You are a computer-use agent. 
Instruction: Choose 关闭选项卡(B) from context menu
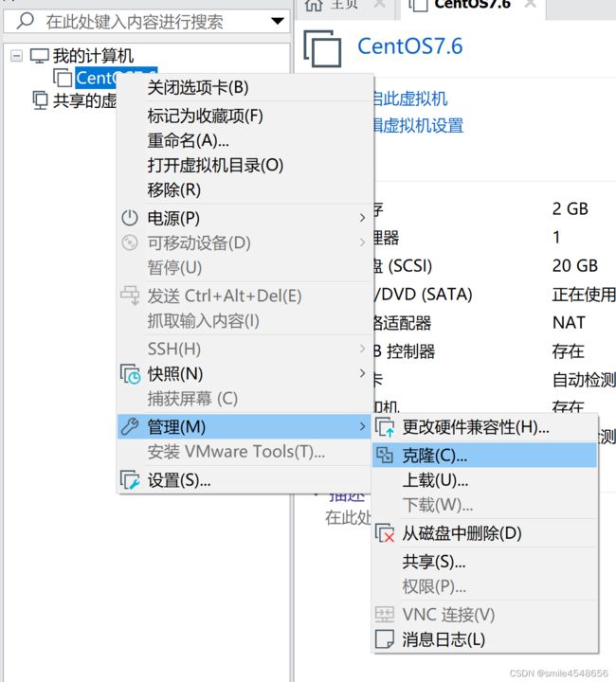(x=245, y=88)
